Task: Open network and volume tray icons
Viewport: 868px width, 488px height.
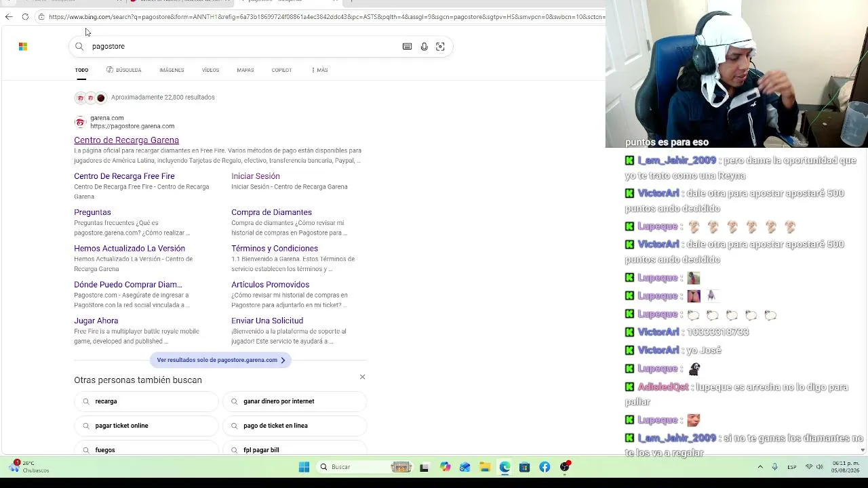Action: [814, 467]
